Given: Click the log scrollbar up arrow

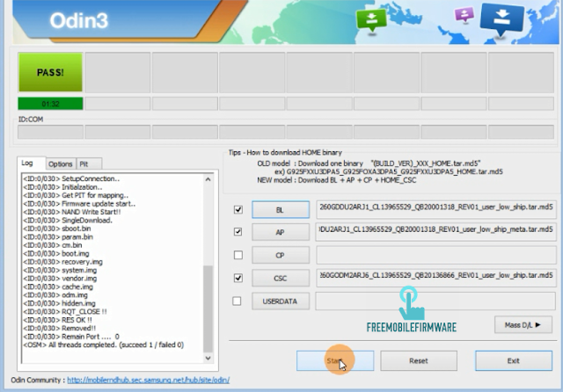Looking at the screenshot, I should [x=208, y=179].
